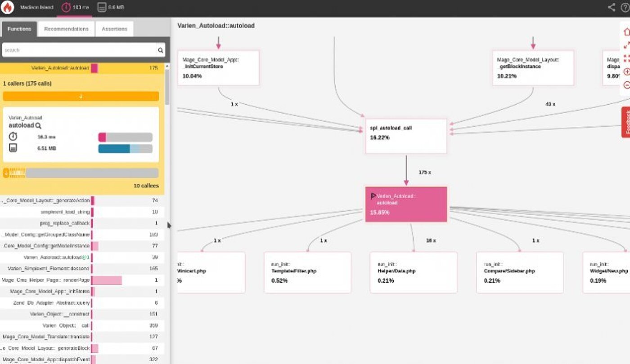
Task: Click the 175 x edge label
Action: tap(424, 173)
